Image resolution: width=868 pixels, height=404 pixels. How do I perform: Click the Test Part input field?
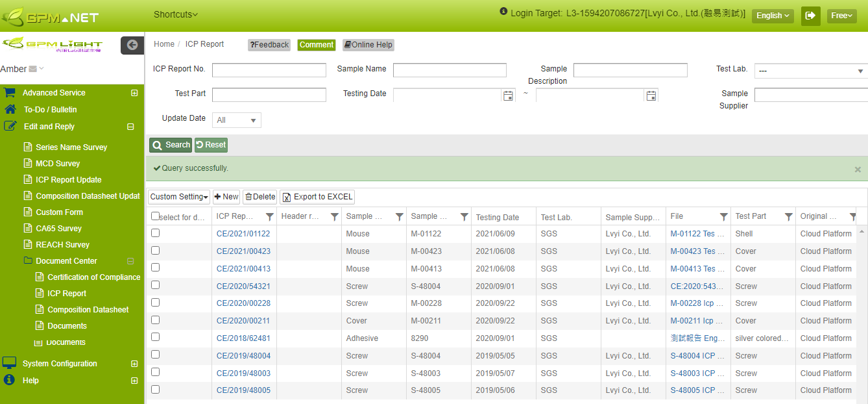(x=269, y=95)
